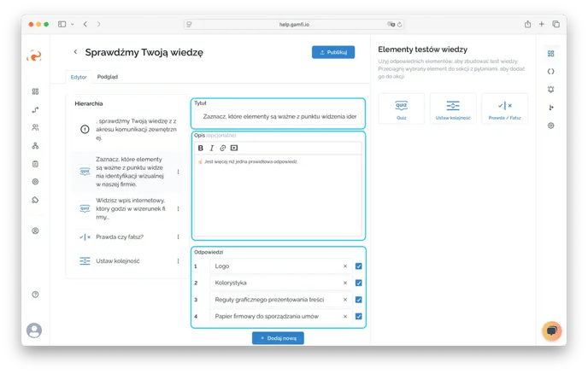The height and width of the screenshot is (374, 588).
Task: Go back using the arrow beside the title
Action: pyautogui.click(x=75, y=52)
